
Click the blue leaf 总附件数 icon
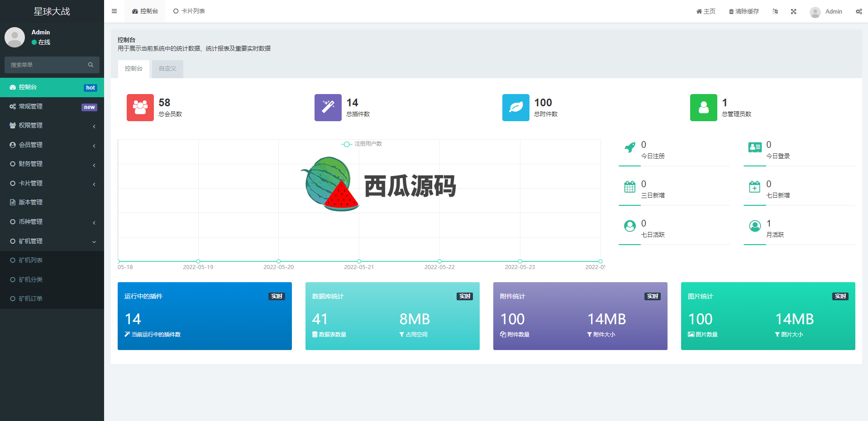pyautogui.click(x=516, y=108)
